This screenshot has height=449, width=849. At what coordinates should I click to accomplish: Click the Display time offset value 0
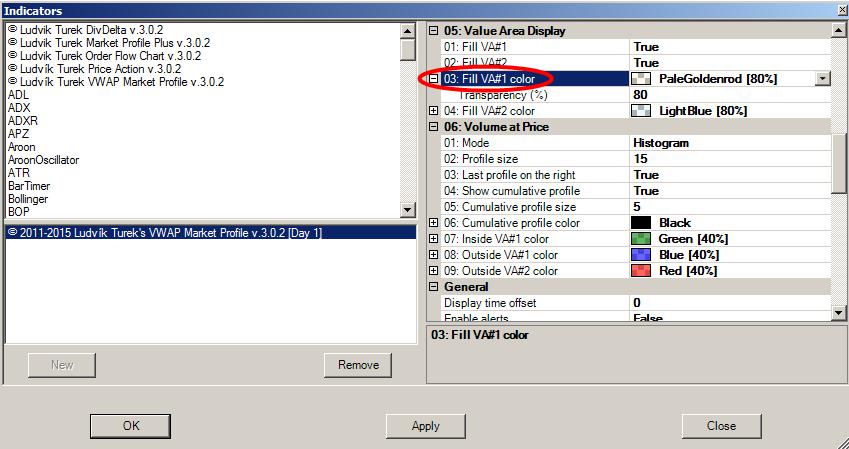coord(729,303)
